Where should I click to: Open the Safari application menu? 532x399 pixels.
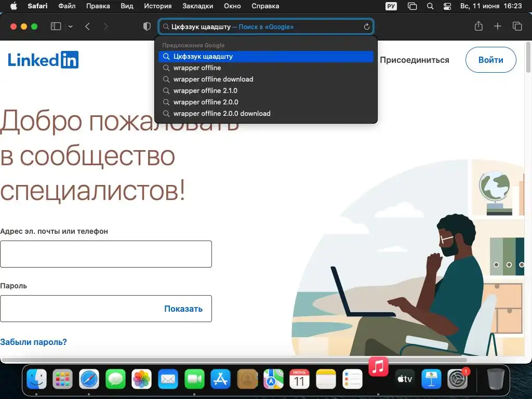click(x=37, y=6)
